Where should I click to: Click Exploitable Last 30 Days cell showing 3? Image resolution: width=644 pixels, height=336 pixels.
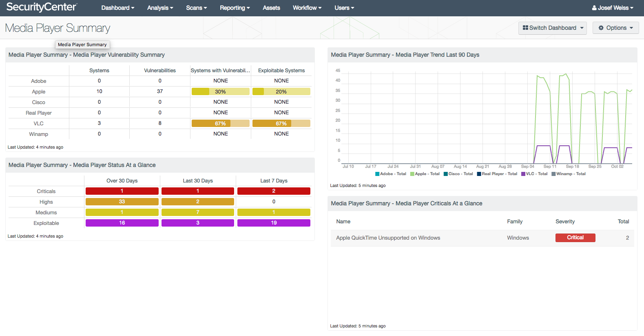pos(198,223)
